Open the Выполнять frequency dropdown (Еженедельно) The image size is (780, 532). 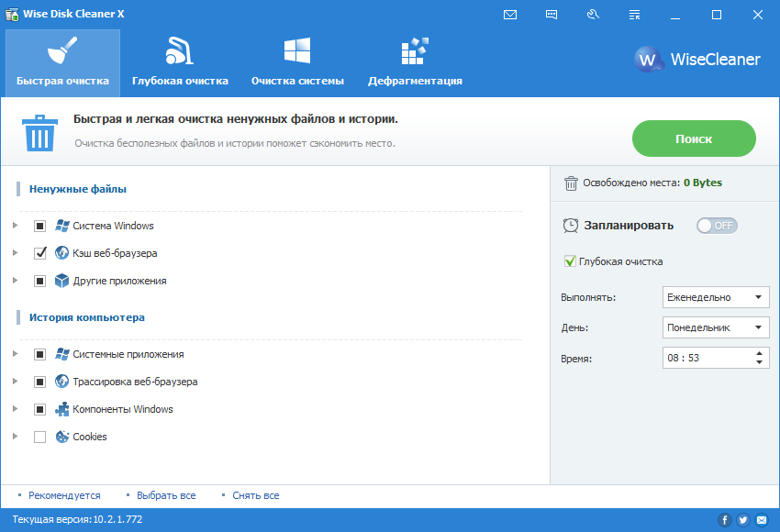[716, 297]
